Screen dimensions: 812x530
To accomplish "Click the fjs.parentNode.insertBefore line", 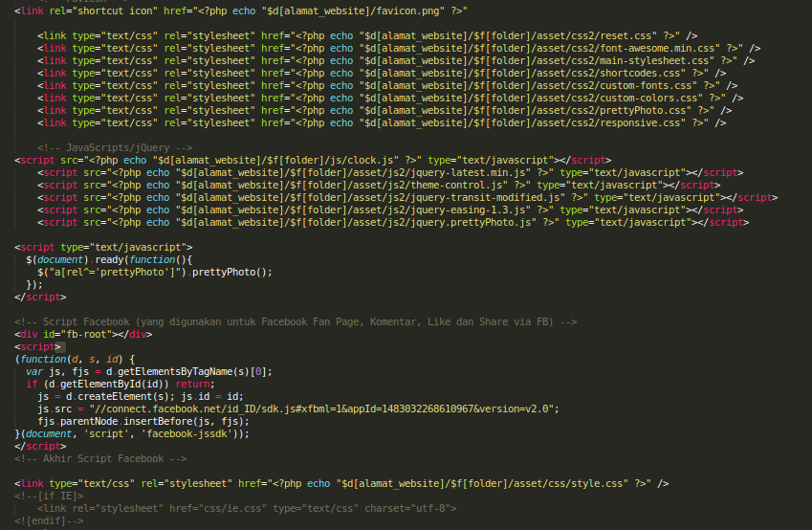I will [x=143, y=421].
